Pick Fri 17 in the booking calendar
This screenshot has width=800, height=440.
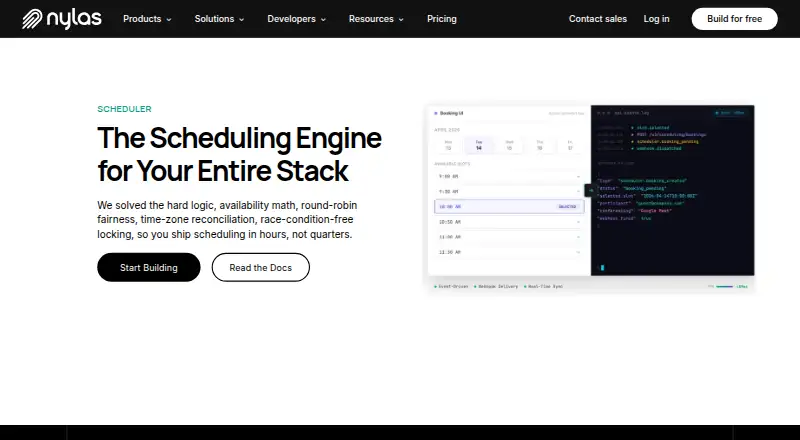pyautogui.click(x=570, y=145)
